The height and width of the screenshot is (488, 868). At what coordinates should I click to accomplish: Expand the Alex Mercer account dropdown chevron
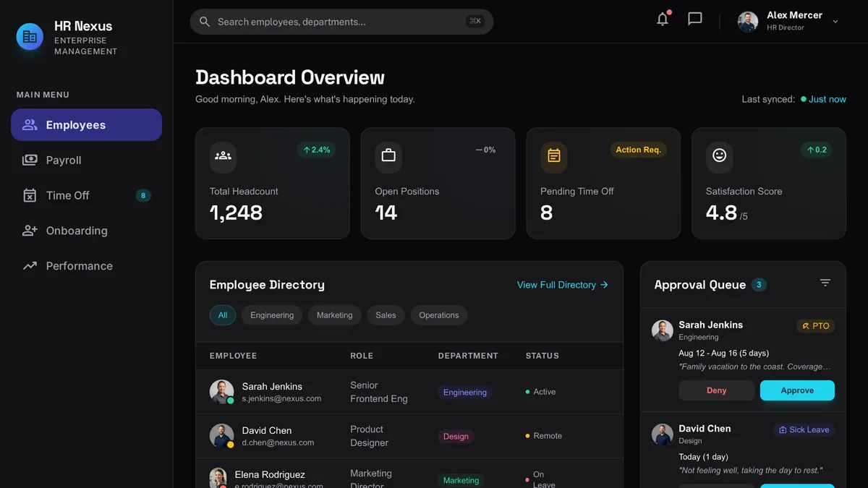click(x=835, y=22)
